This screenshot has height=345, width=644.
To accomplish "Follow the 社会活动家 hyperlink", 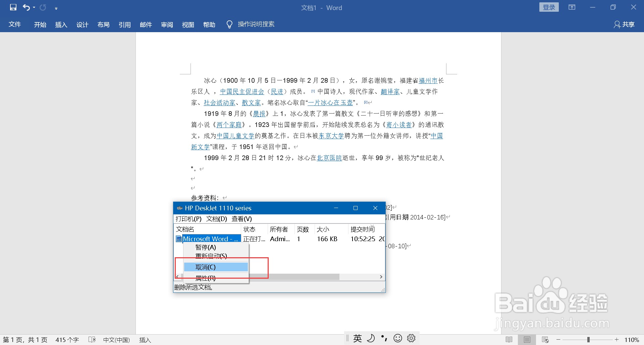I will click(220, 103).
